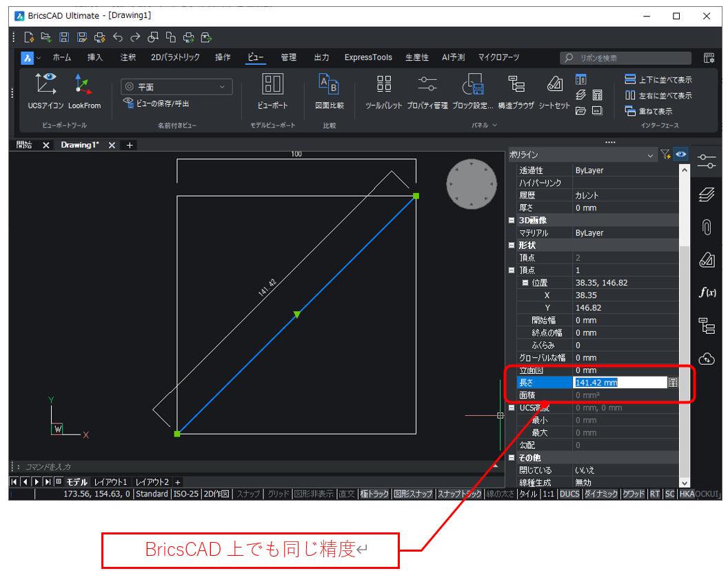Click the calculator icon in ribbon panel group
The image size is (728, 571).
(597, 95)
